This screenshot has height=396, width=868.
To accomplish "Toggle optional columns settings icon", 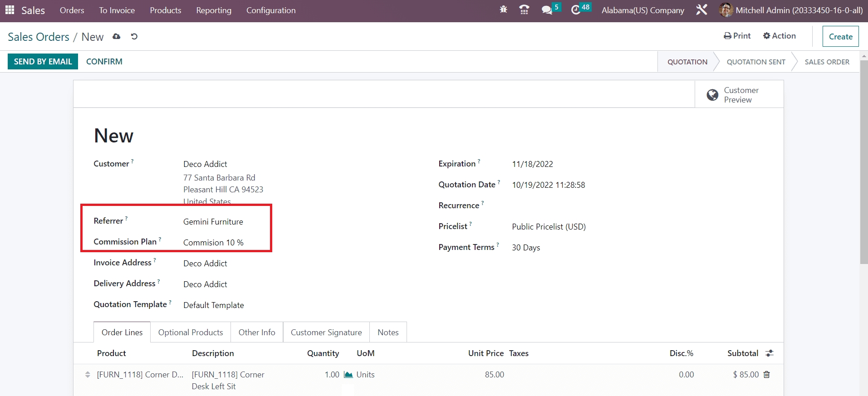I will coord(770,353).
